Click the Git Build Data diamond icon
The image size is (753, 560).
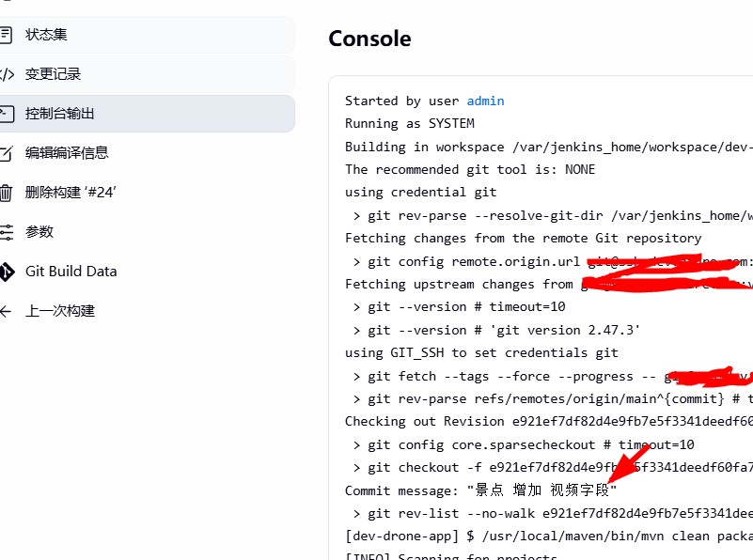pyautogui.click(x=7, y=272)
